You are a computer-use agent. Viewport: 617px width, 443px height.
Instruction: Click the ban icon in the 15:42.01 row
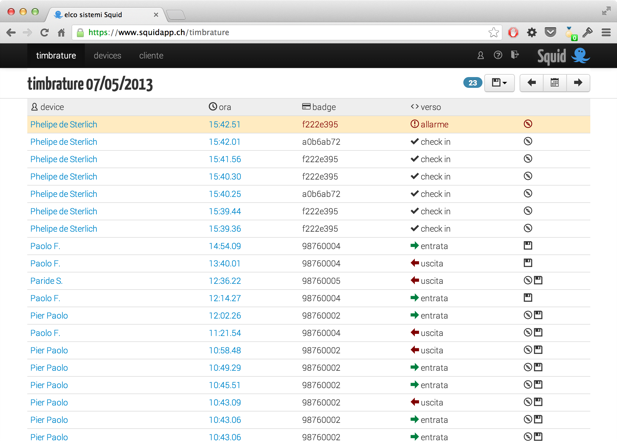528,141
